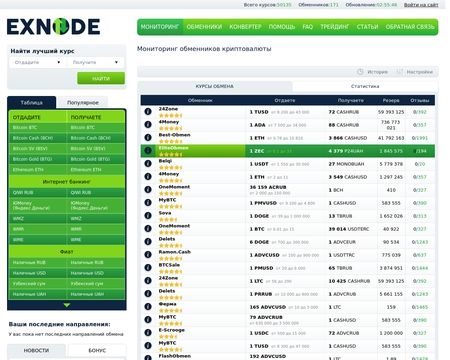Sort by the Отзывы column header
The image size is (450, 360).
point(420,100)
